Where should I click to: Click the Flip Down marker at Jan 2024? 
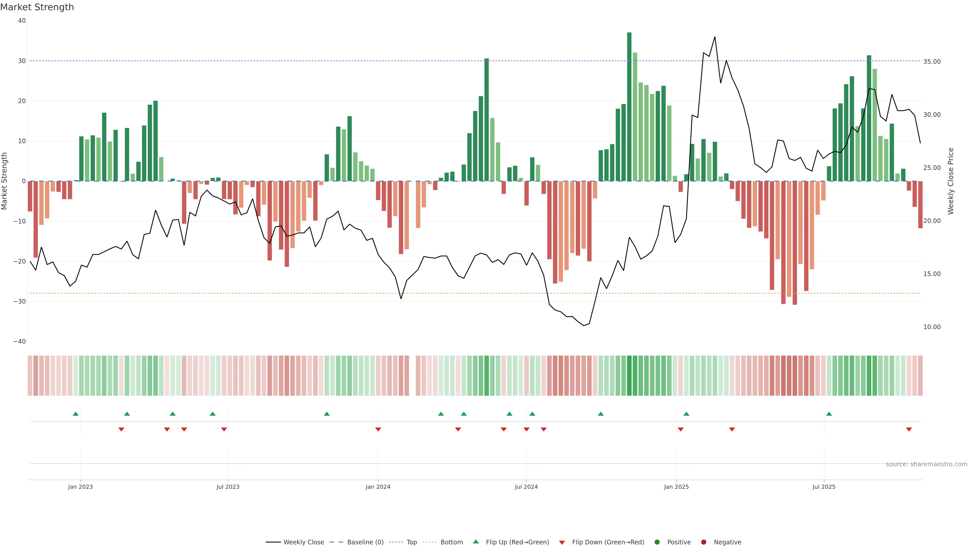378,429
